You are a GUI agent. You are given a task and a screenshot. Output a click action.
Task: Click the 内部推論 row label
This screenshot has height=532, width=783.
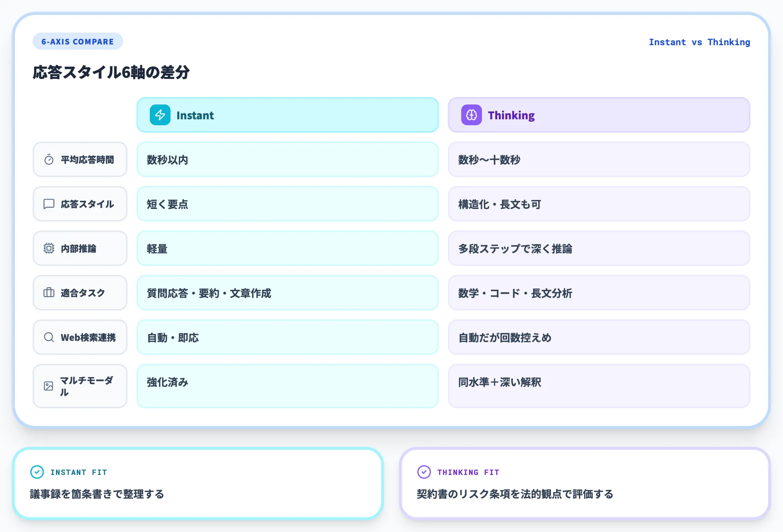click(80, 248)
